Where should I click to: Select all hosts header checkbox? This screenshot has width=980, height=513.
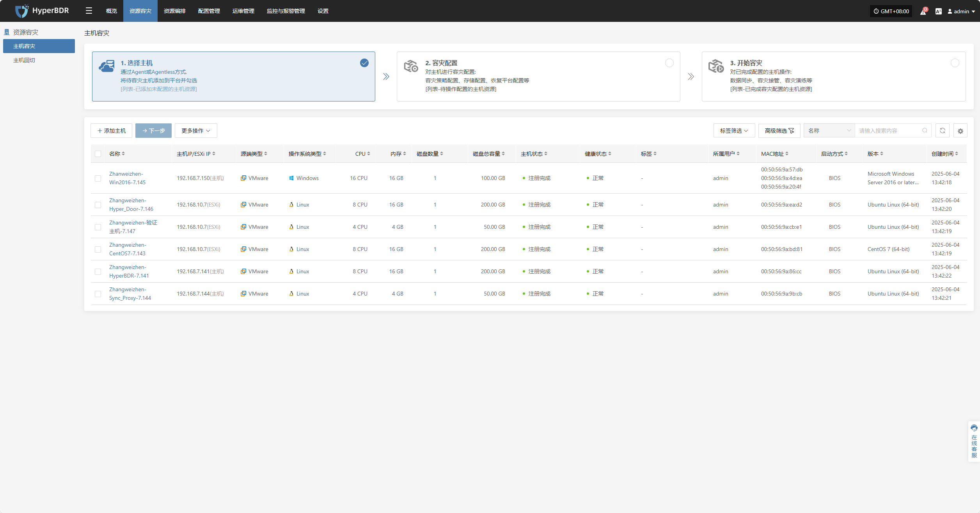pos(98,154)
